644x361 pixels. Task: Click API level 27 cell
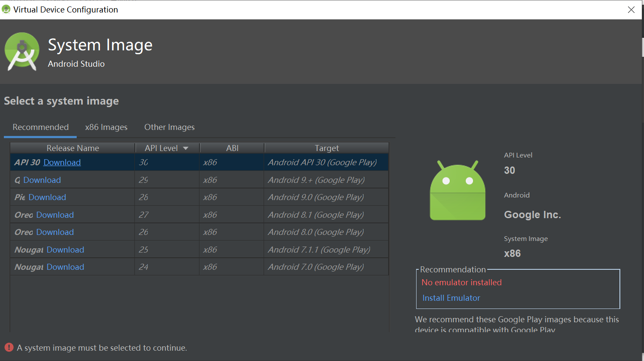[167, 215]
